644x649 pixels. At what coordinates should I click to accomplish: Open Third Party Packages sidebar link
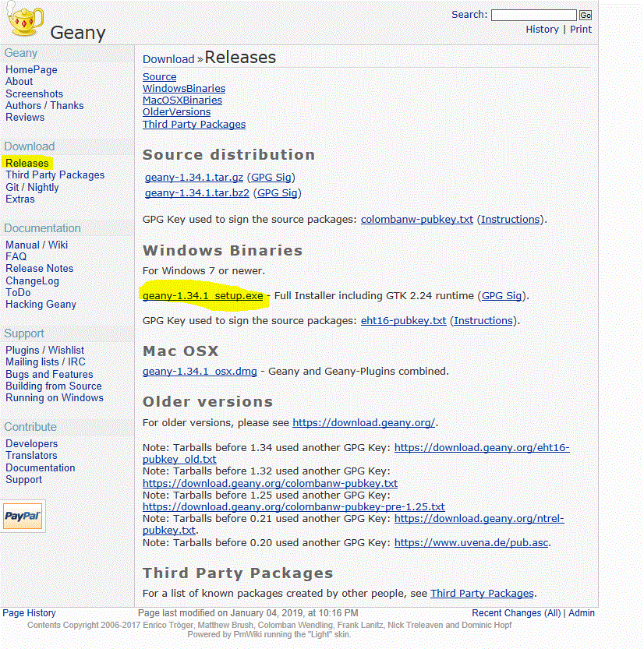(x=55, y=175)
